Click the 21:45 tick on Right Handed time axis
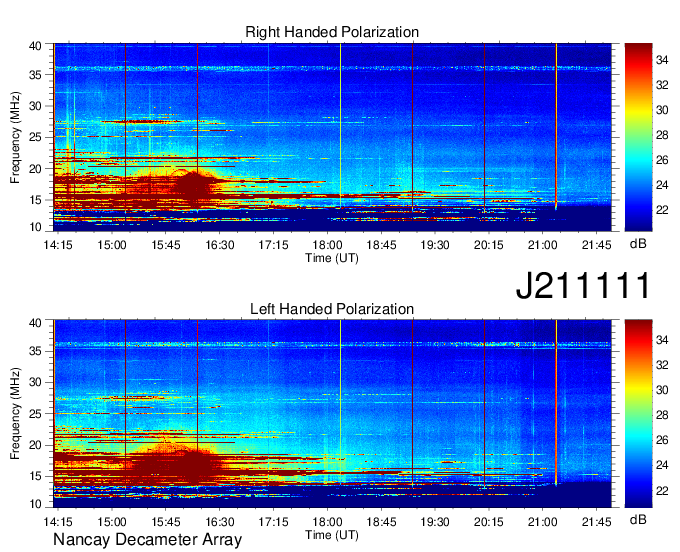 (x=596, y=245)
